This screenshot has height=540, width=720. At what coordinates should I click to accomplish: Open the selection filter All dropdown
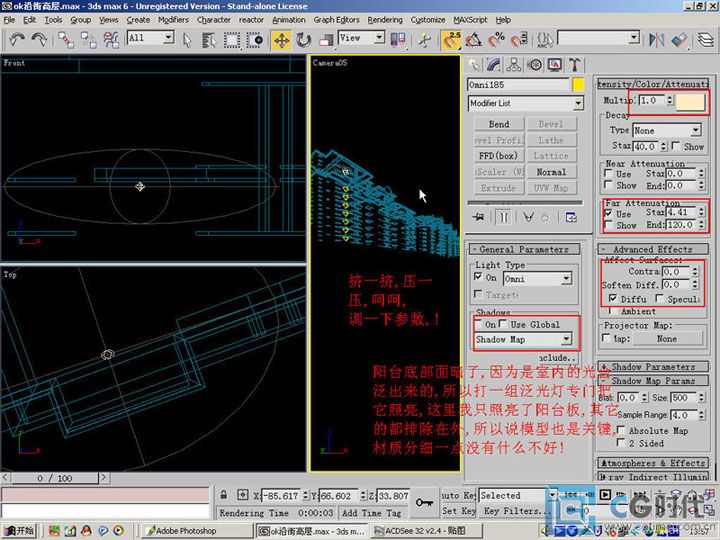151,38
